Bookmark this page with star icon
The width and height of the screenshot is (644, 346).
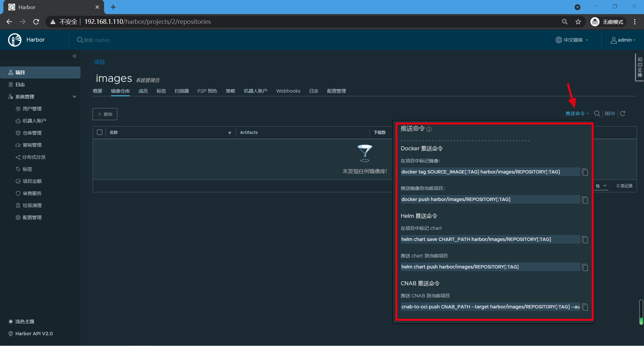[x=578, y=22]
